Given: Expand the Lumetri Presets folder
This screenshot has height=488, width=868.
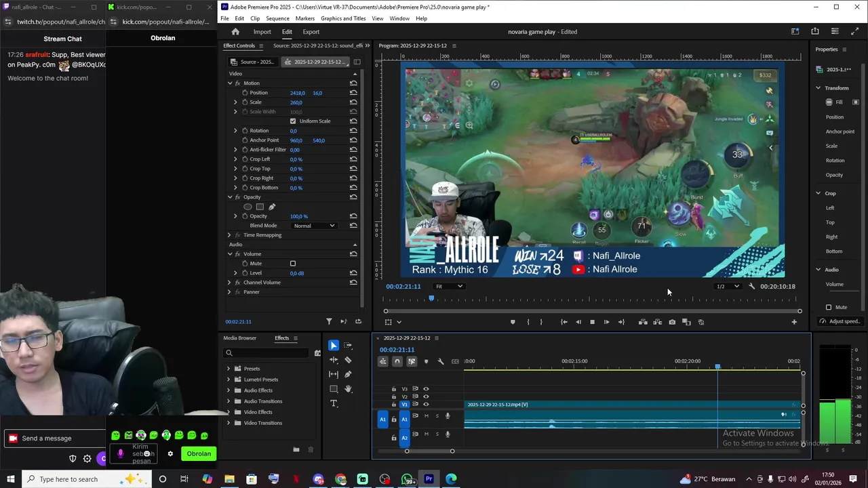Looking at the screenshot, I should coord(229,380).
